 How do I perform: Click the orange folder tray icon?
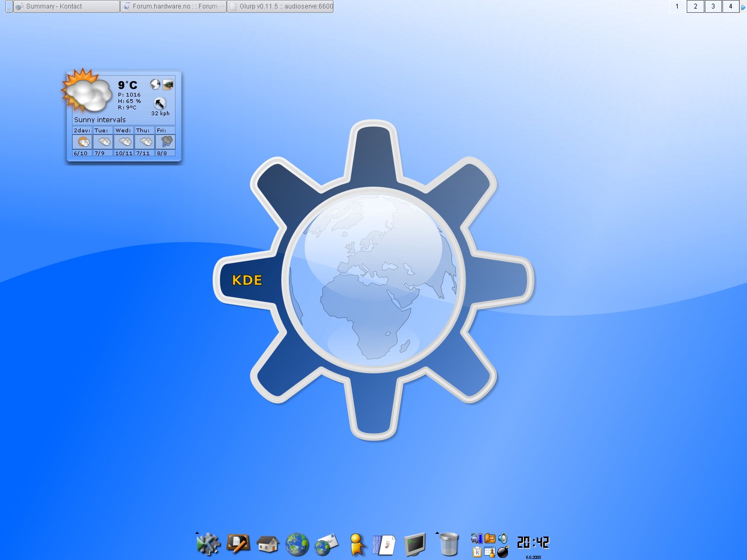pos(490,539)
